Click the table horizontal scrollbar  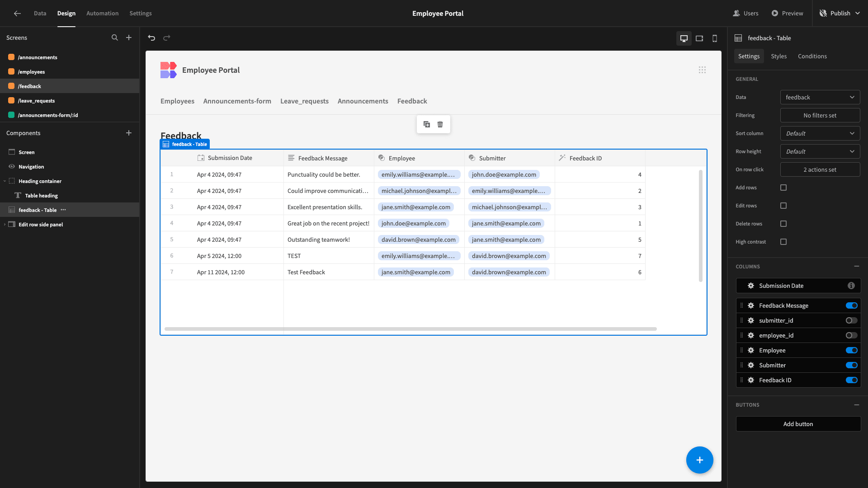[410, 329]
